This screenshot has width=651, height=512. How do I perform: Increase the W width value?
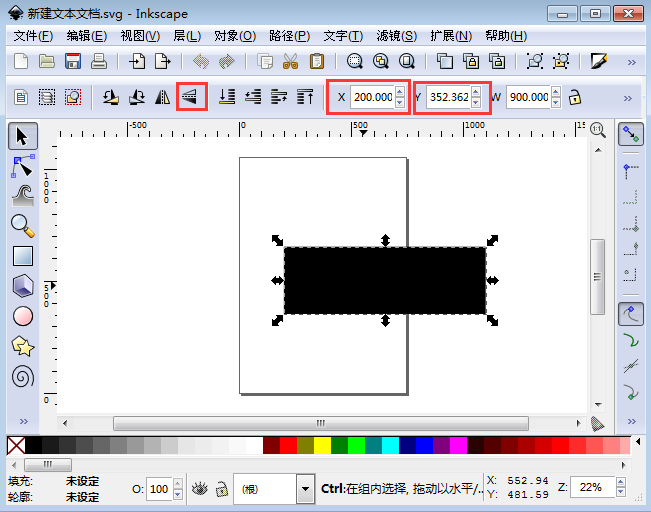click(x=556, y=92)
